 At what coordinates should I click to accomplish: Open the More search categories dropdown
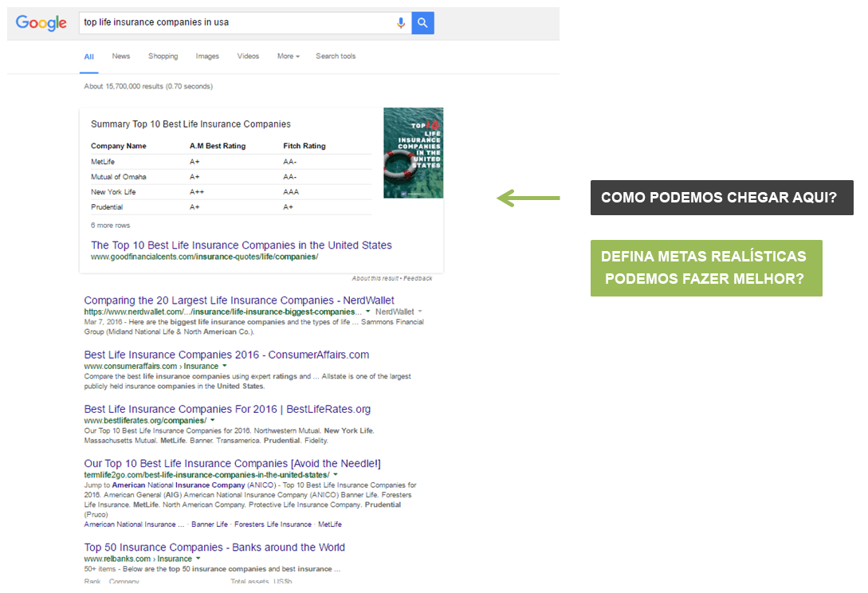coord(289,56)
